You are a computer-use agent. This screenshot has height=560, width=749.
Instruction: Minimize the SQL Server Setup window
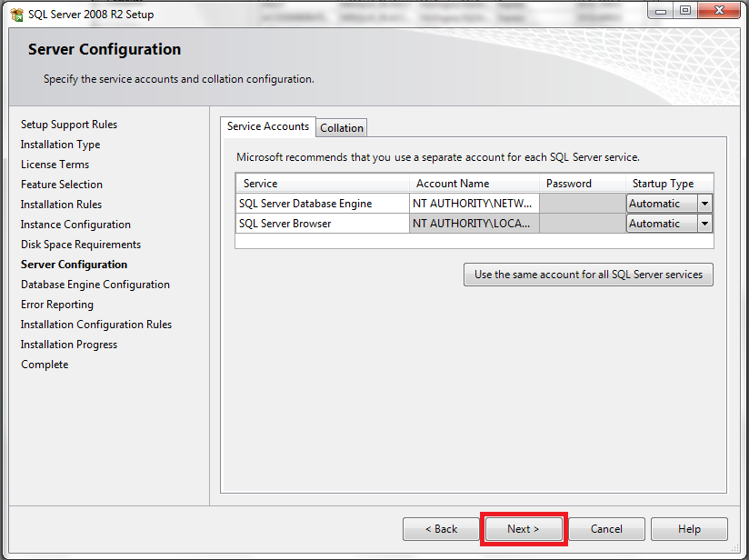coord(661,11)
